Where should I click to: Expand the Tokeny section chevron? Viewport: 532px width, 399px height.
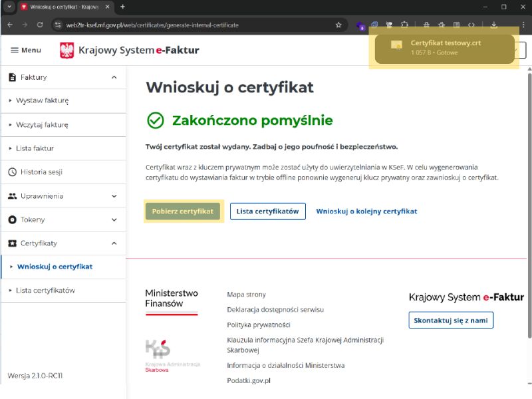click(114, 219)
